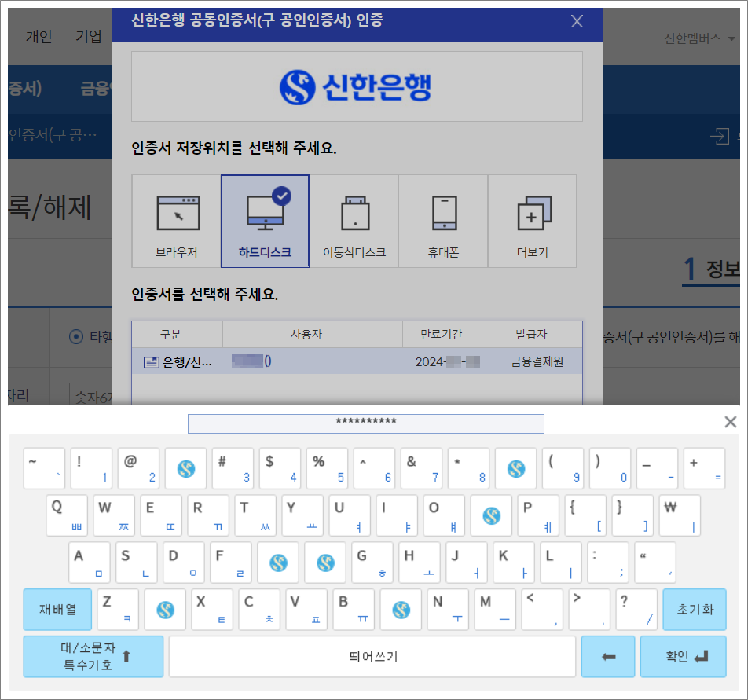Tap the D key on virtual keyboard
The height and width of the screenshot is (700, 748).
pyautogui.click(x=184, y=563)
